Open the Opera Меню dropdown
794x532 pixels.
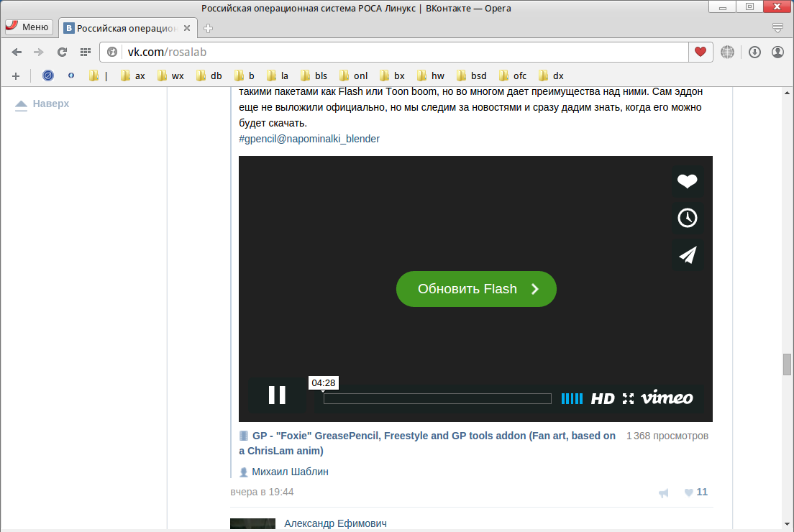(x=29, y=27)
